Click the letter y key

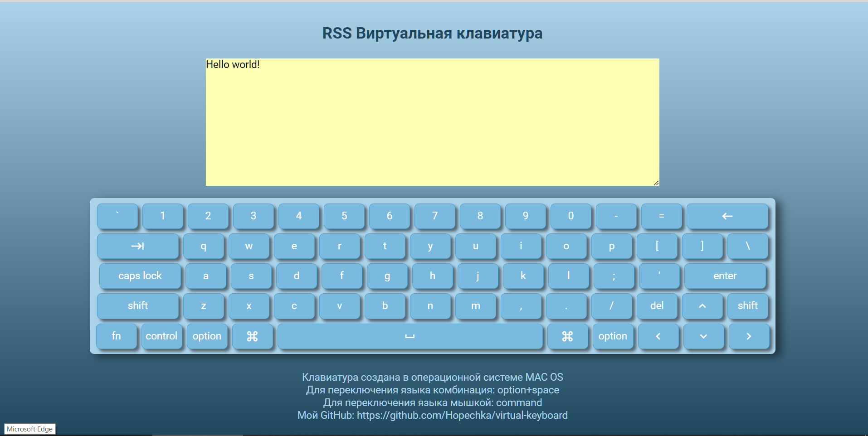click(x=430, y=246)
